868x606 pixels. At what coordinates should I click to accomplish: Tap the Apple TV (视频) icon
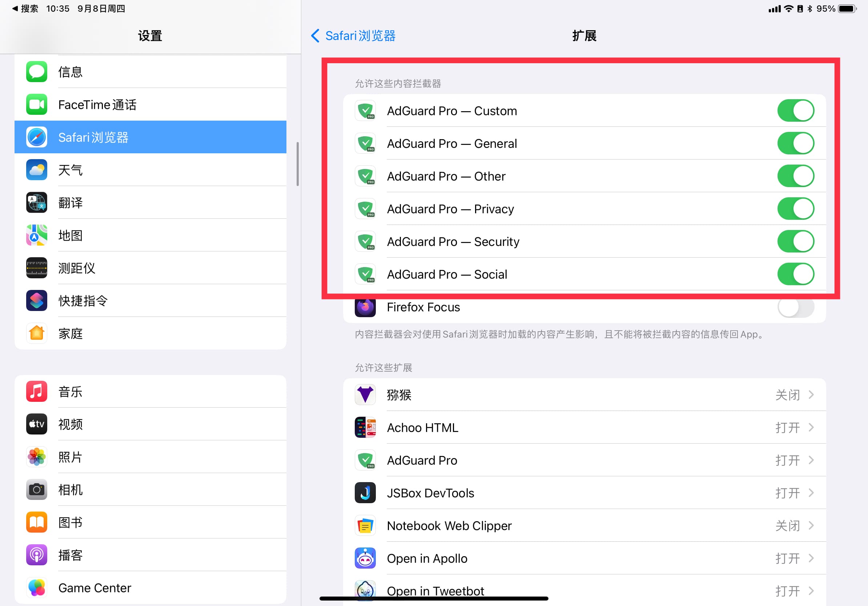coord(37,424)
